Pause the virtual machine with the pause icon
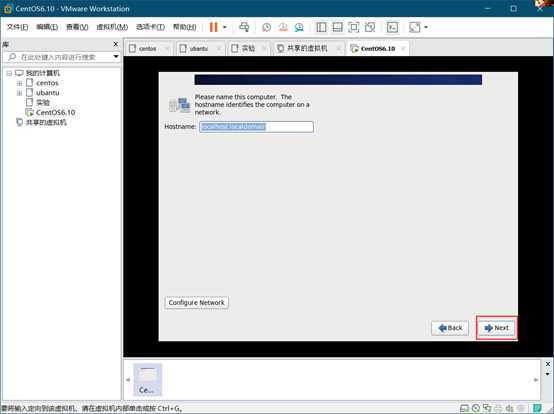Viewport: 554px width, 414px height. tap(213, 27)
